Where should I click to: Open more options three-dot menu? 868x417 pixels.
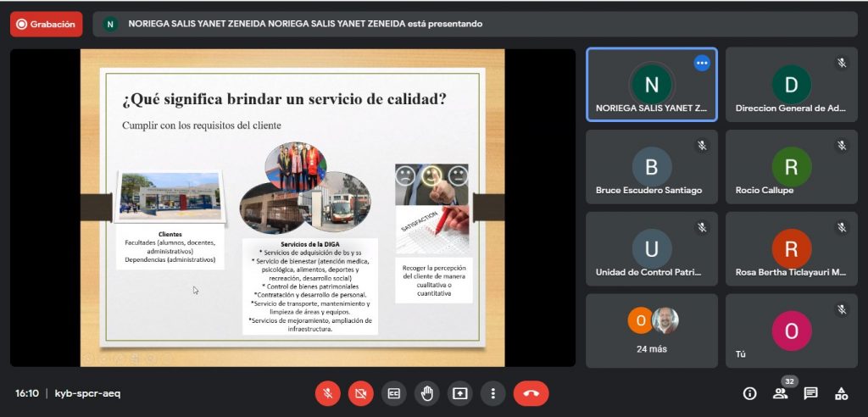click(x=492, y=394)
